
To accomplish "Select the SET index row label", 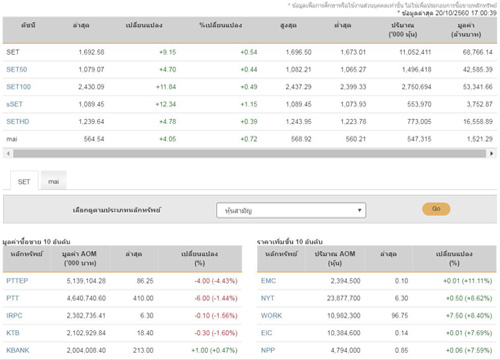I will (13, 52).
